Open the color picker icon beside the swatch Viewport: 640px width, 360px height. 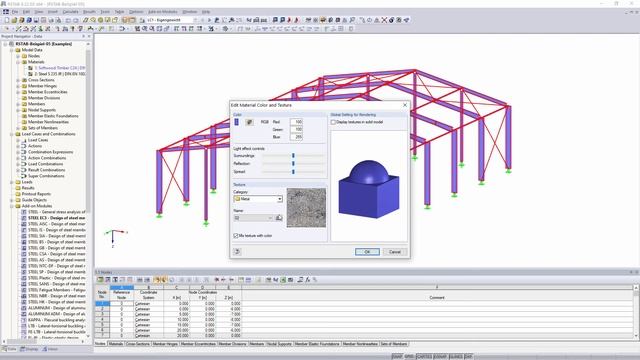click(x=249, y=122)
